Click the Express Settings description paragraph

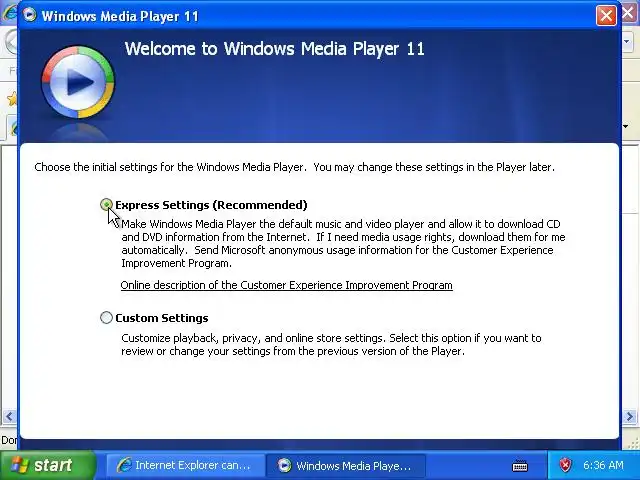[x=343, y=244]
